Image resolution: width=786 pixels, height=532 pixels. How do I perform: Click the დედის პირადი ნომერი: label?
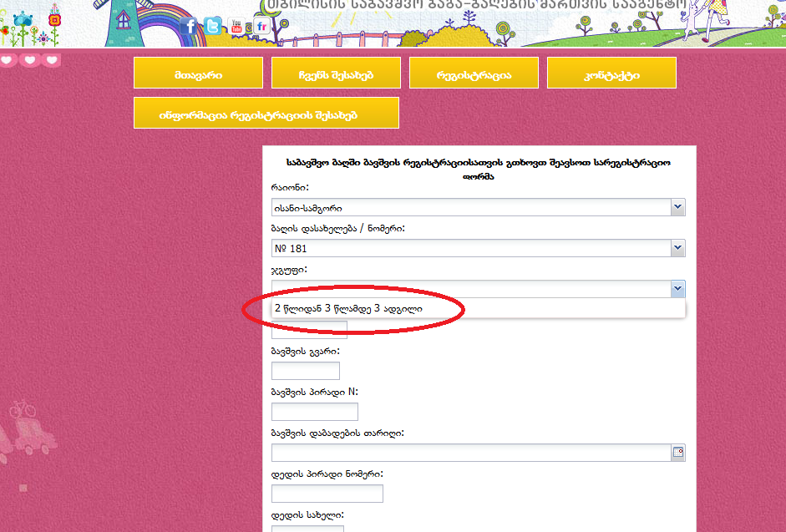(x=327, y=474)
